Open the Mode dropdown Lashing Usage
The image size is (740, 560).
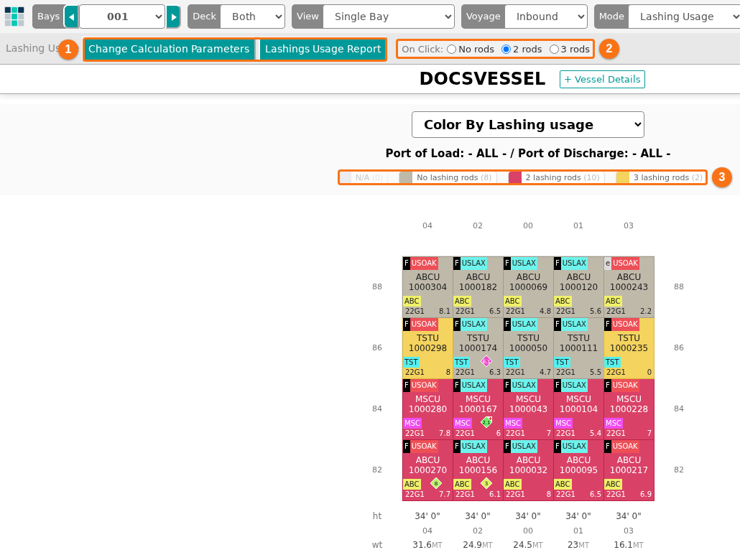tap(684, 17)
